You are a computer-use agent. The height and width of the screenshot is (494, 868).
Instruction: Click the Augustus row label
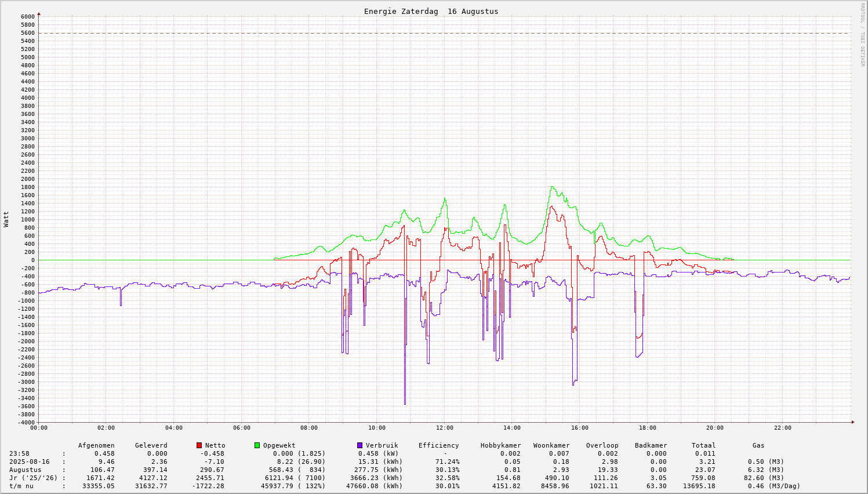pos(25,470)
